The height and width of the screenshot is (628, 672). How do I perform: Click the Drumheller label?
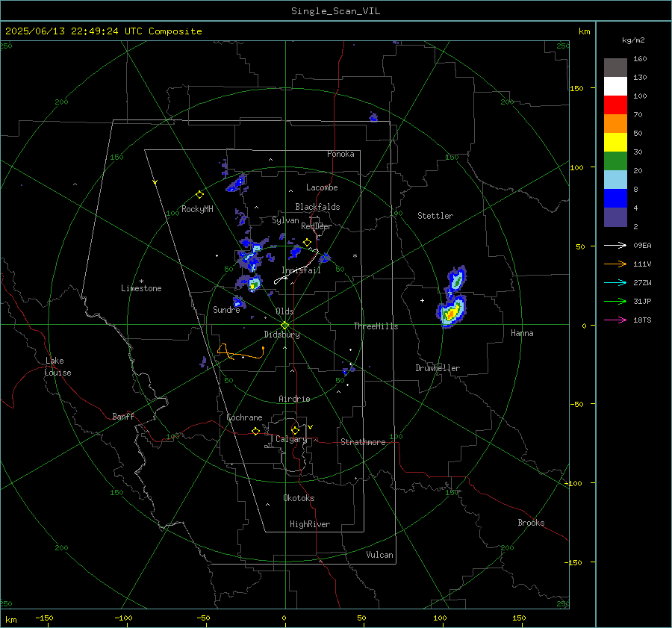pos(438,368)
